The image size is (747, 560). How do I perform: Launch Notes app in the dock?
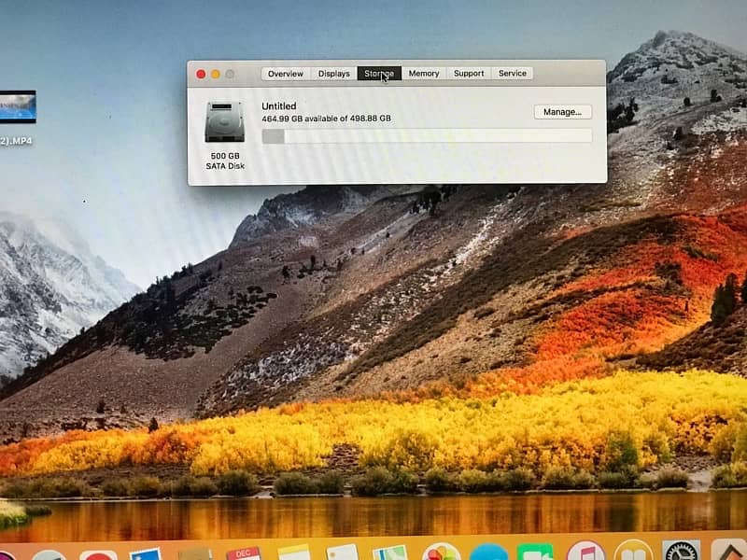[293, 553]
